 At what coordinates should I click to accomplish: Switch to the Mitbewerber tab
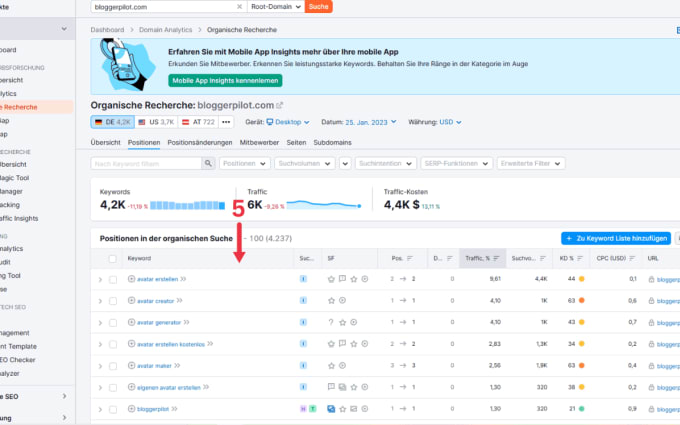coord(259,142)
